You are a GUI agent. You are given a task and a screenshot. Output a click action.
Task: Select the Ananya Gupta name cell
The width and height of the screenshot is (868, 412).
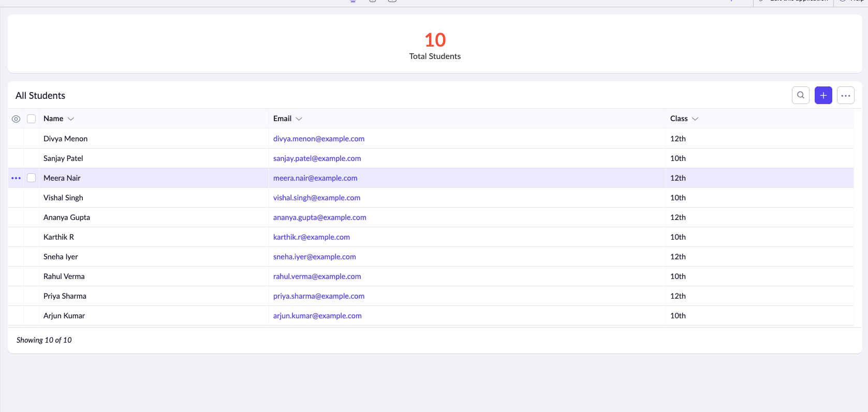(x=154, y=217)
